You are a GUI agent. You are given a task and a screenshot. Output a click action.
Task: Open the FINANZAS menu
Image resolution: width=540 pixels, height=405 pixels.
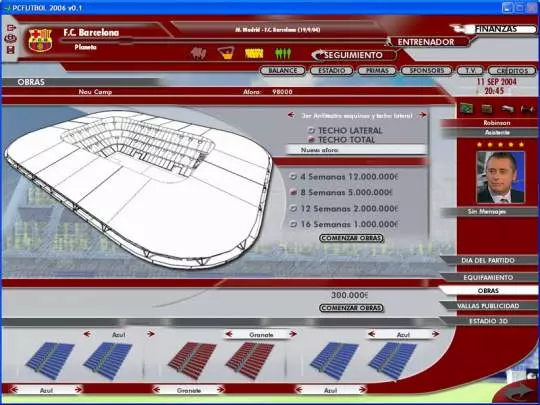[496, 29]
